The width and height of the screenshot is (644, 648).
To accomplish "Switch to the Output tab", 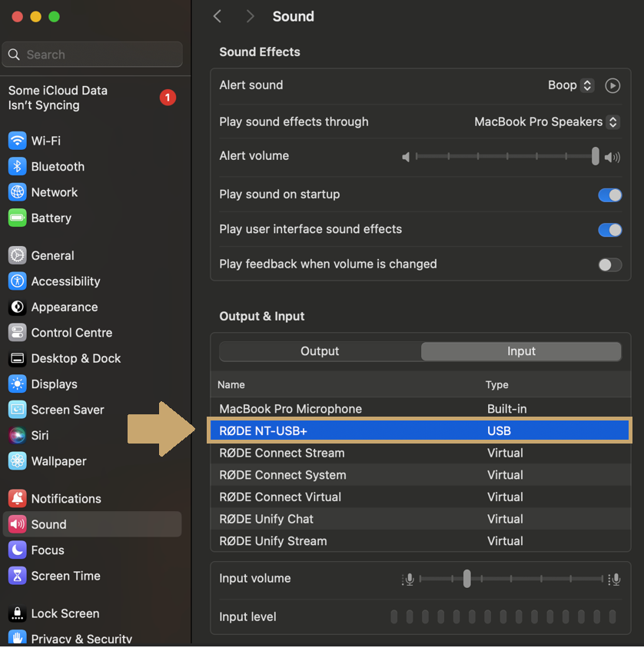I will (x=320, y=351).
